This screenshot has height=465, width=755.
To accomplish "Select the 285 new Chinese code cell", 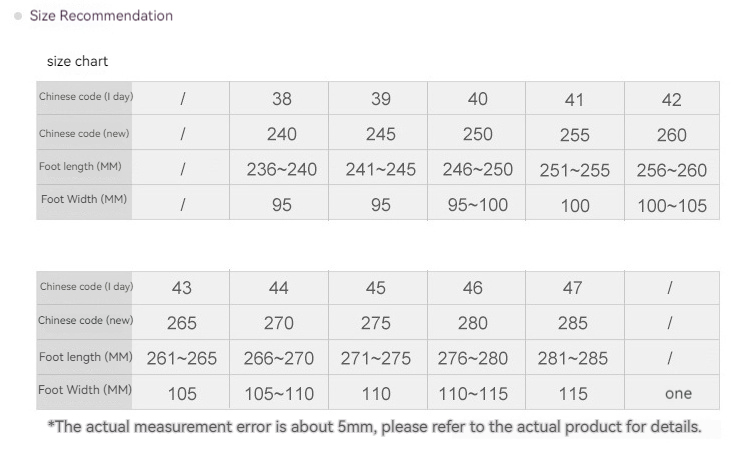I will pos(572,323).
